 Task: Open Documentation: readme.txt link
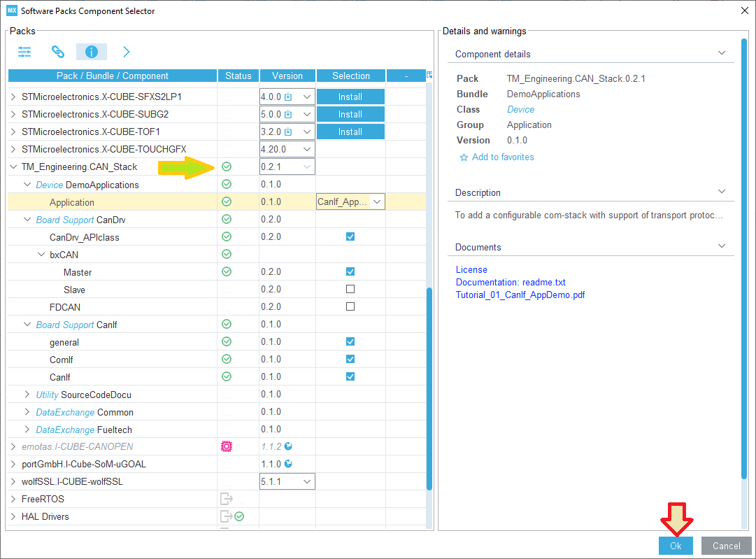[x=511, y=282]
